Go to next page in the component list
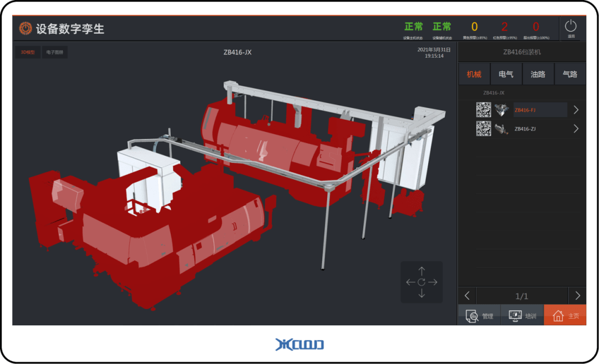Screen dimensions: 599x364 point(577,296)
